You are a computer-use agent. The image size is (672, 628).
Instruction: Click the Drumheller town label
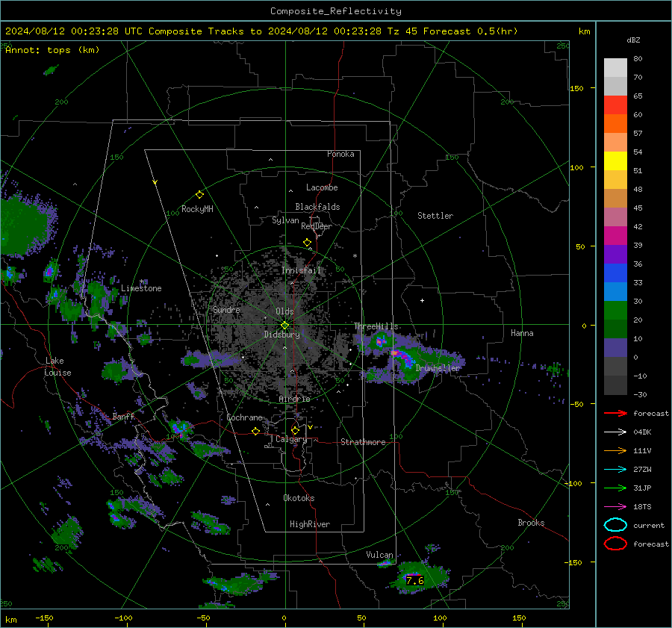tap(438, 368)
